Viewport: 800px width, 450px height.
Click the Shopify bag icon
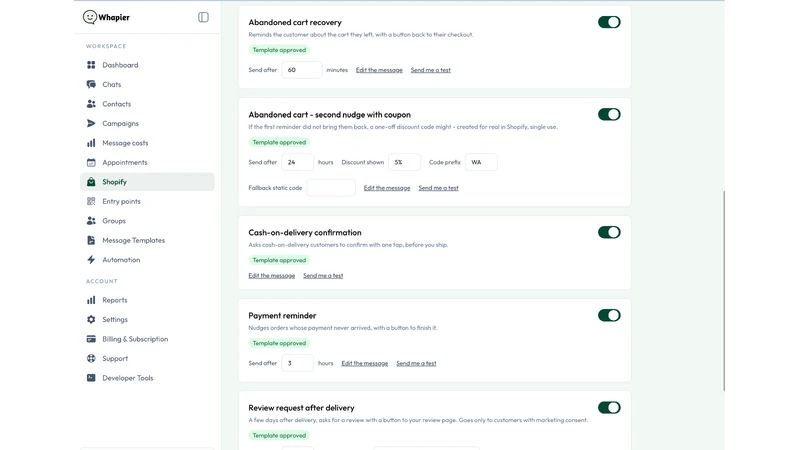coord(91,182)
